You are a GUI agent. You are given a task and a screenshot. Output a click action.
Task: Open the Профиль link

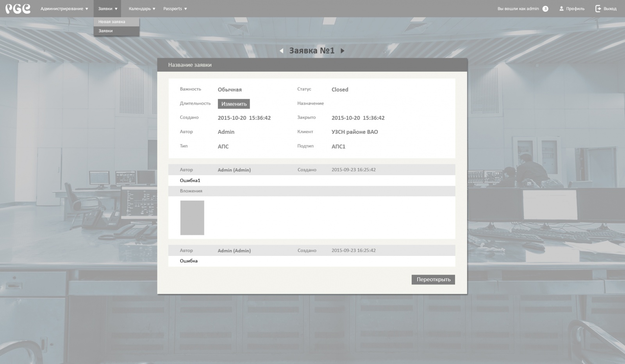point(575,9)
